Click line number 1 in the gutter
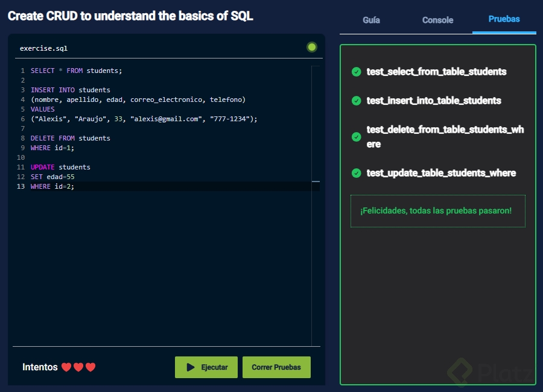543x392 pixels. pos(22,71)
